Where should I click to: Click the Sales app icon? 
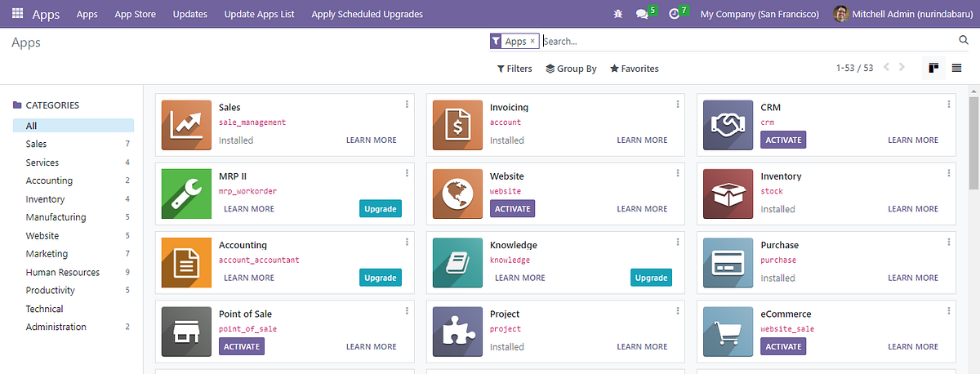coord(186,125)
